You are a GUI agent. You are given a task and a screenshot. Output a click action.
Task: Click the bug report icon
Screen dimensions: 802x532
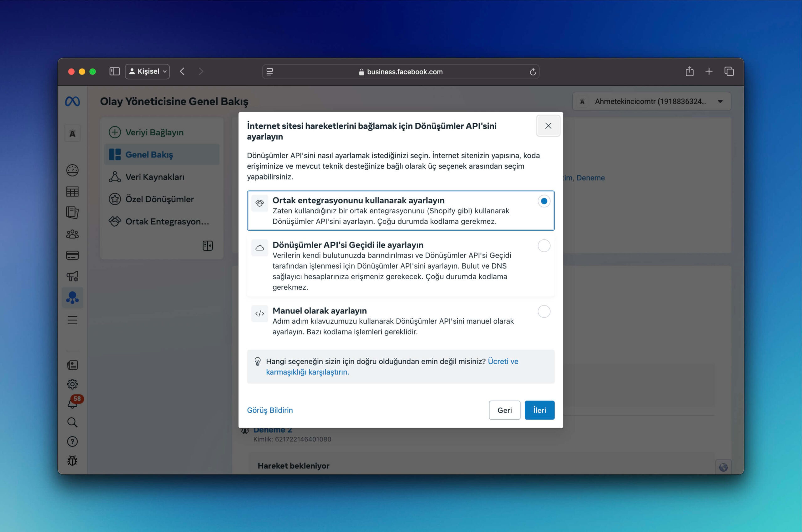(x=72, y=461)
